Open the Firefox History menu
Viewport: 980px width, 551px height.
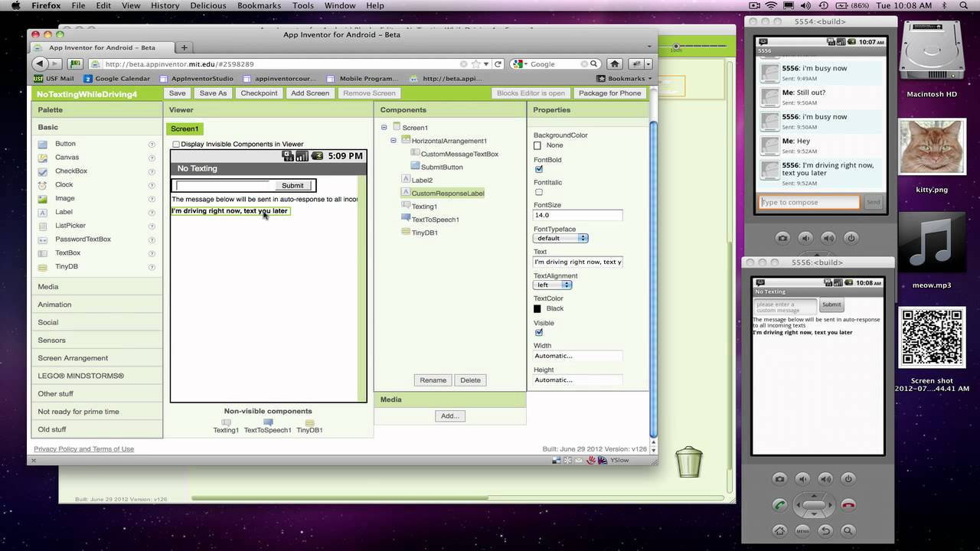coord(165,5)
